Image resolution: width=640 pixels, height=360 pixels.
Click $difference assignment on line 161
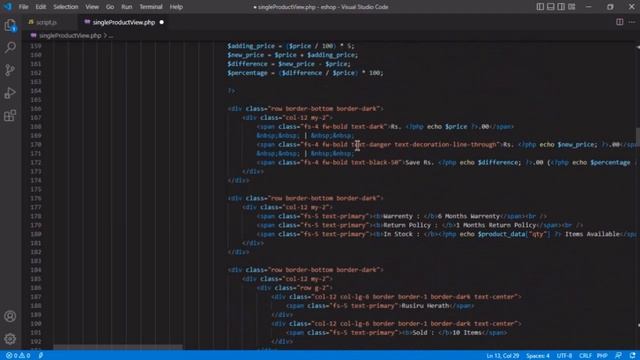pos(289,64)
